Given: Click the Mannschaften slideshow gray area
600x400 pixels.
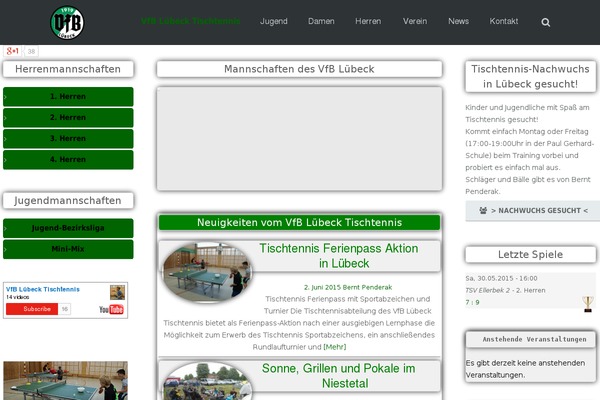Looking at the screenshot, I should coord(299,139).
